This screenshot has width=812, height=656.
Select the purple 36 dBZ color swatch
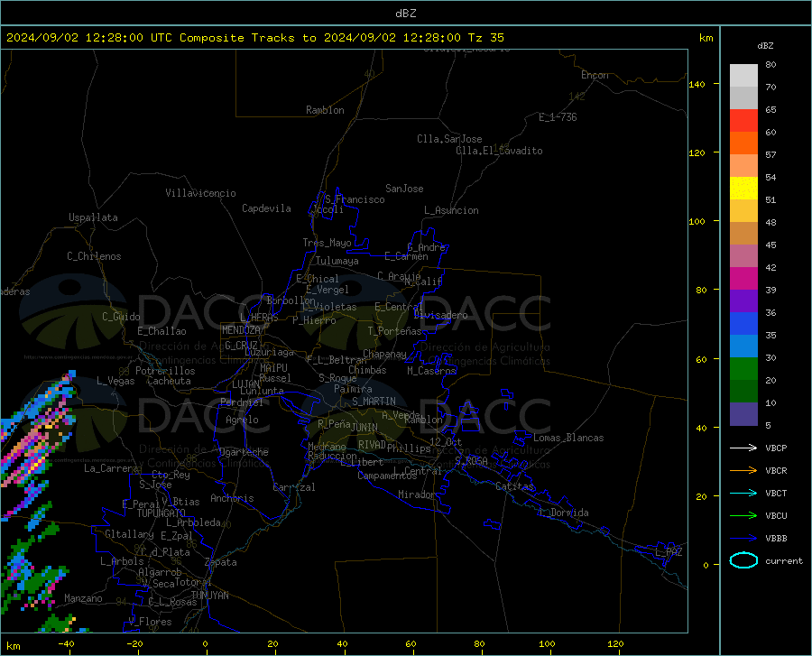pos(743,301)
